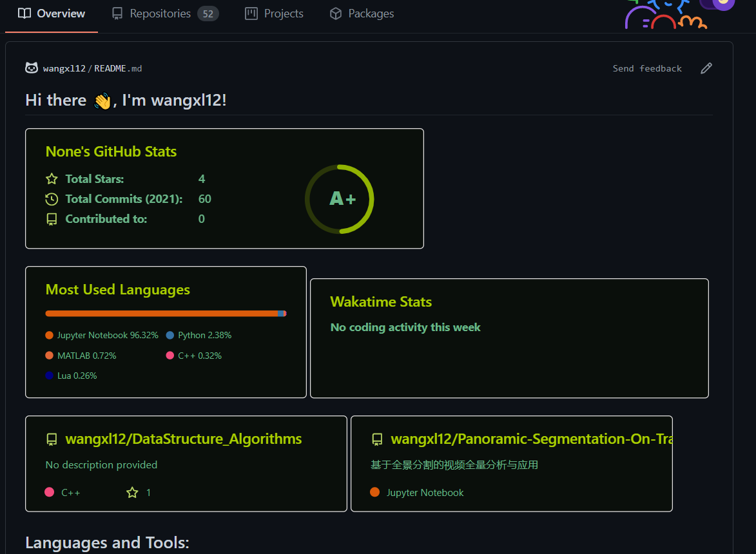Click the Send feedback link
Screen dimensions: 756x554
coord(647,68)
